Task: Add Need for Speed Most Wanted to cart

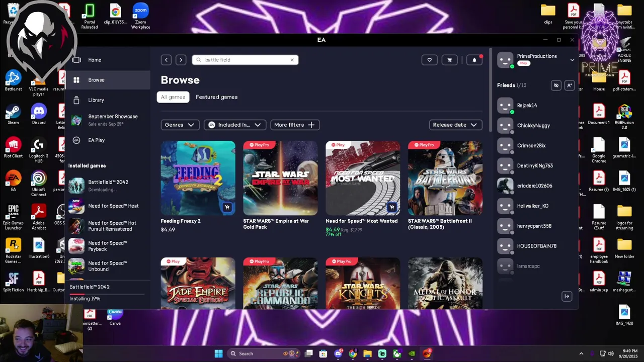Action: pyautogui.click(x=391, y=207)
